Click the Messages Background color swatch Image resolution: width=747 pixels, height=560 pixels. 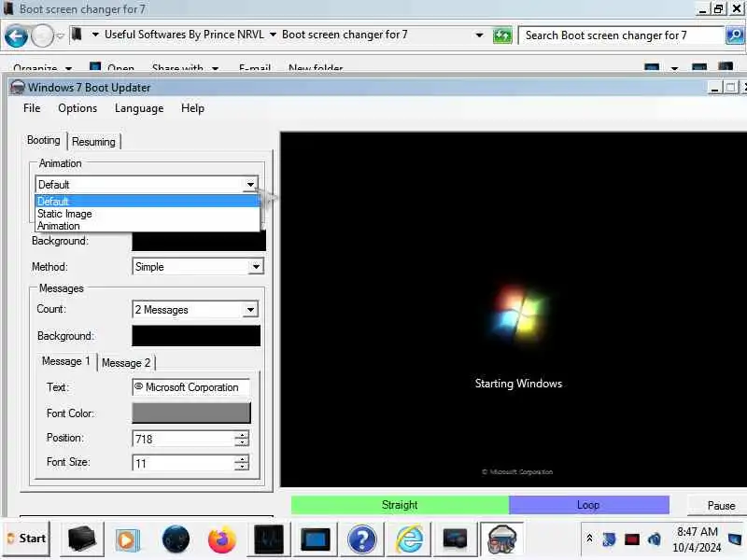coord(196,336)
